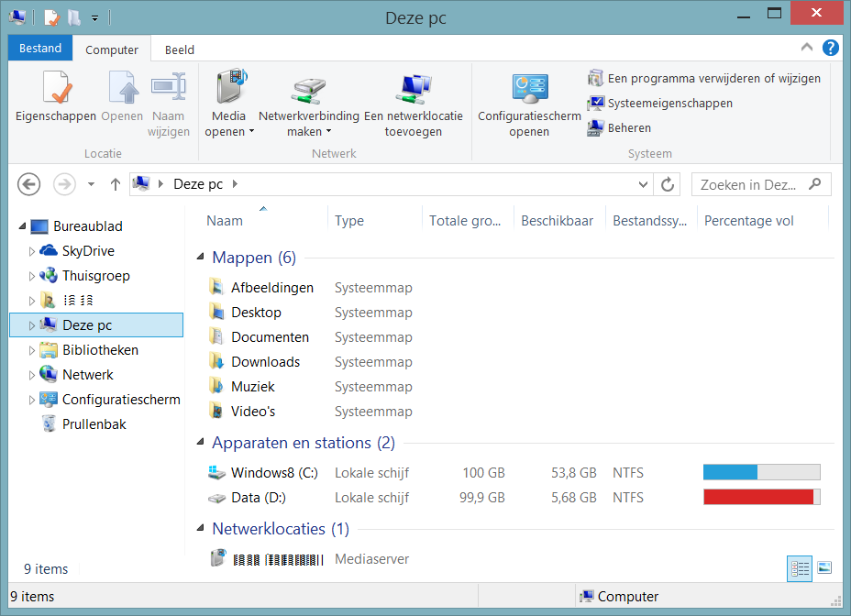The image size is (851, 616).
Task: Open Media openen dropdown
Action: coord(229,131)
